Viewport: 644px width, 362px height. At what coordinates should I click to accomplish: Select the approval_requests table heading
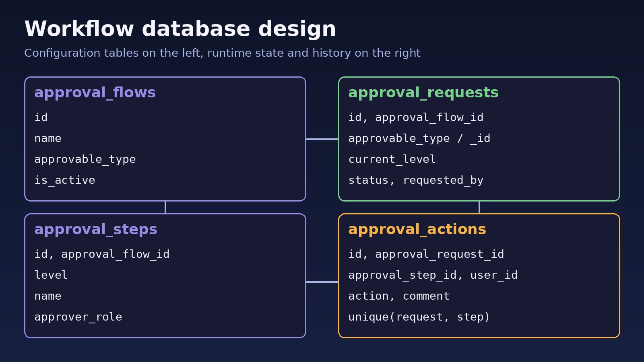423,93
